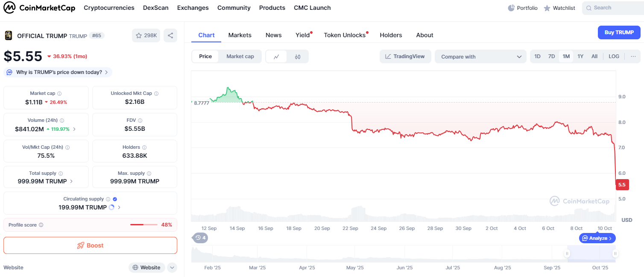Screen dimensions: 644x277
Task: Select the line chart icon
Action: pyautogui.click(x=277, y=56)
